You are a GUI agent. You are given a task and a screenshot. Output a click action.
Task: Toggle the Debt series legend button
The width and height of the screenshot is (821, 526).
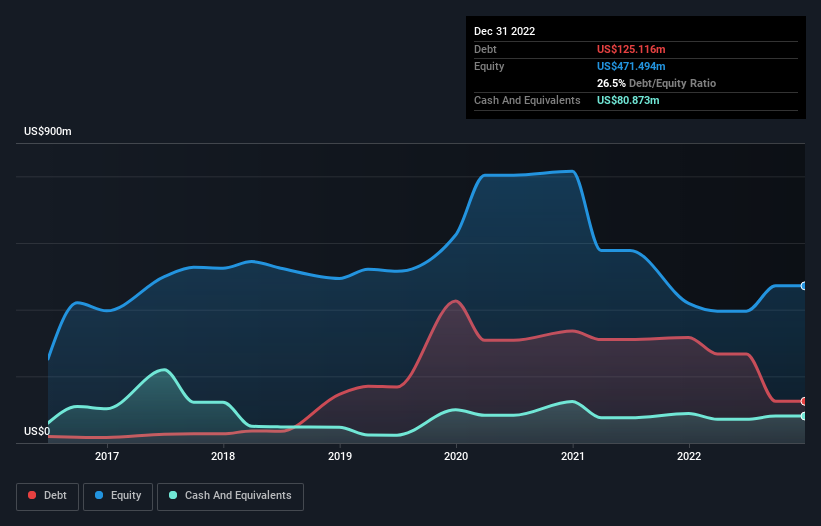47,496
